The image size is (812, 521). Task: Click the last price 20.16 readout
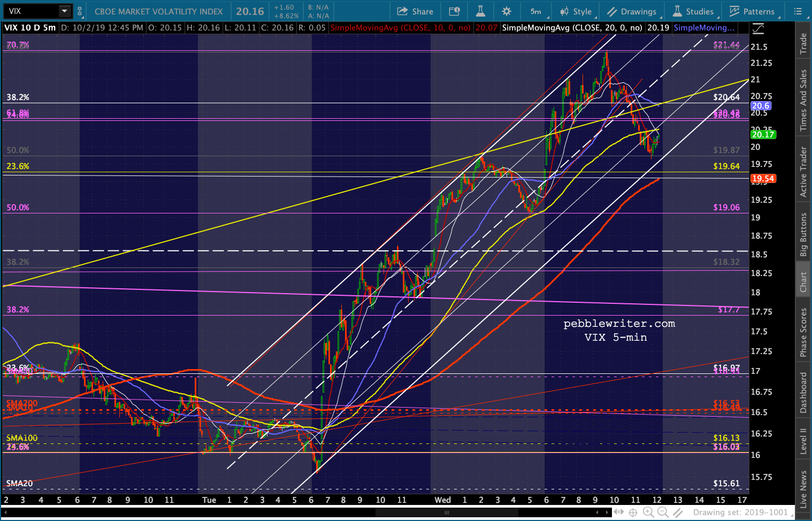(x=250, y=11)
